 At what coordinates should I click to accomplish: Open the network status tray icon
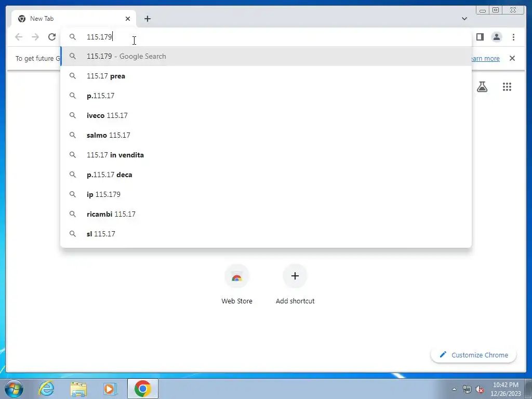click(467, 389)
